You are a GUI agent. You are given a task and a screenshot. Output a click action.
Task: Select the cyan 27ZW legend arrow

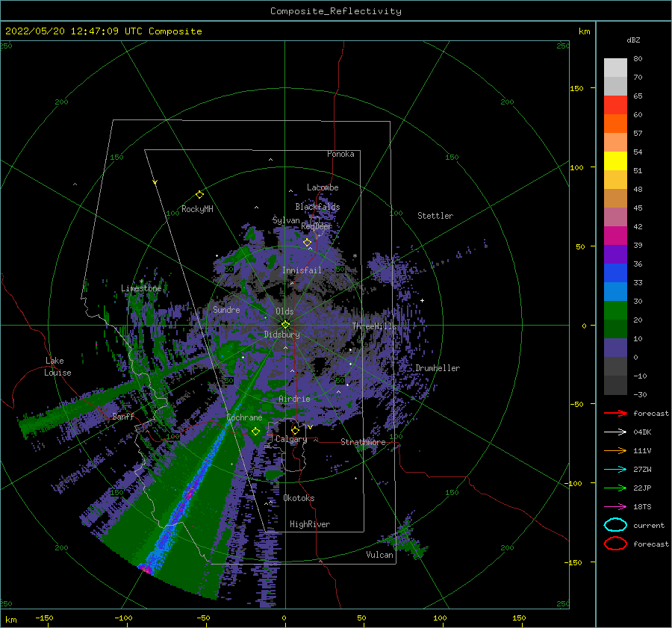(615, 470)
